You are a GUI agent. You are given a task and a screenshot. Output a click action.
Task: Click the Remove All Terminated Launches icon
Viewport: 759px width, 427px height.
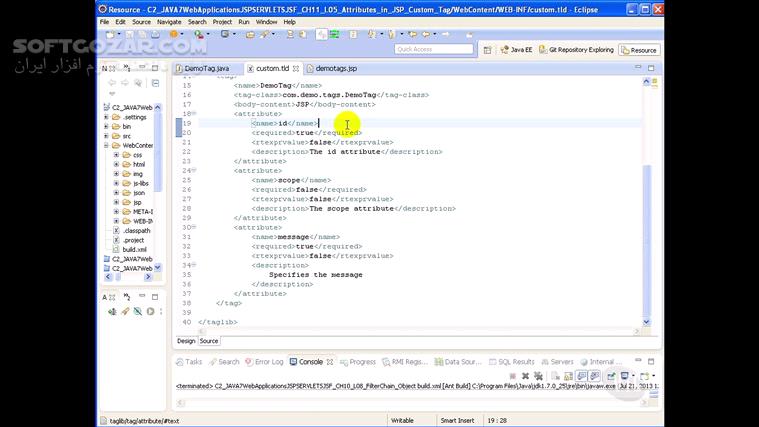[x=538, y=376]
